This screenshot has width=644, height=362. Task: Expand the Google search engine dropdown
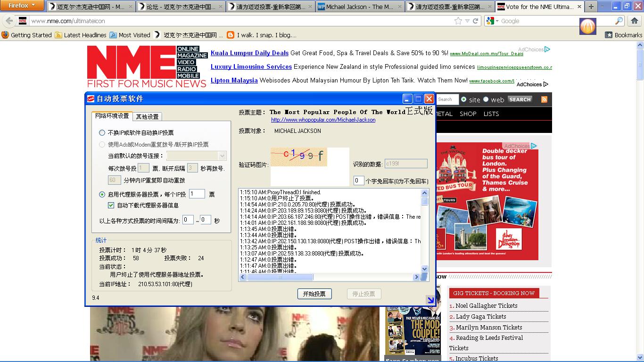[x=492, y=21]
